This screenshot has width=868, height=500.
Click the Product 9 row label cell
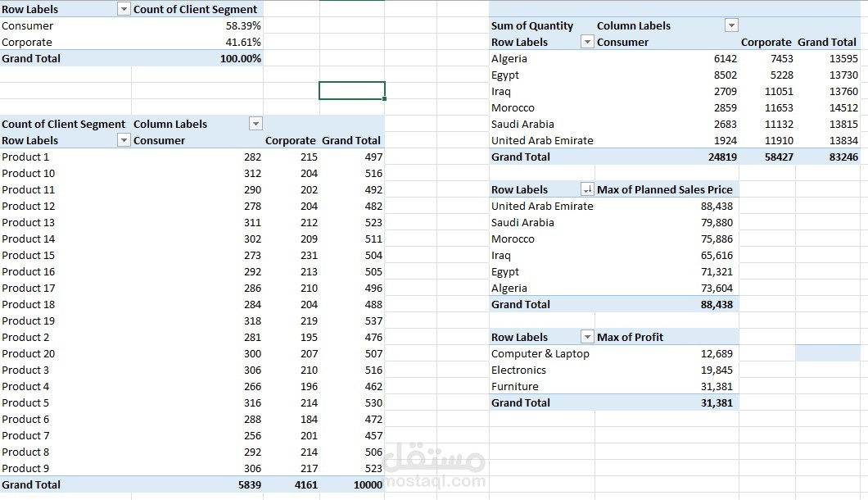[x=25, y=468]
